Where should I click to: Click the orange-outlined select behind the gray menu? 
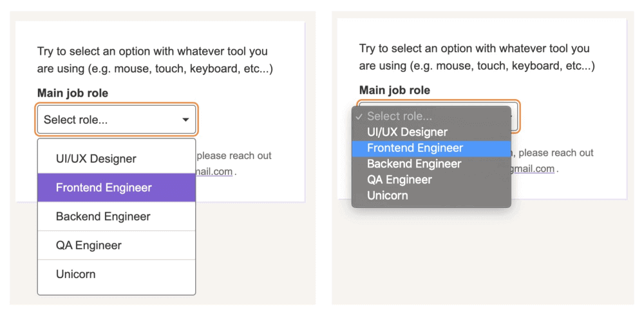point(515,117)
